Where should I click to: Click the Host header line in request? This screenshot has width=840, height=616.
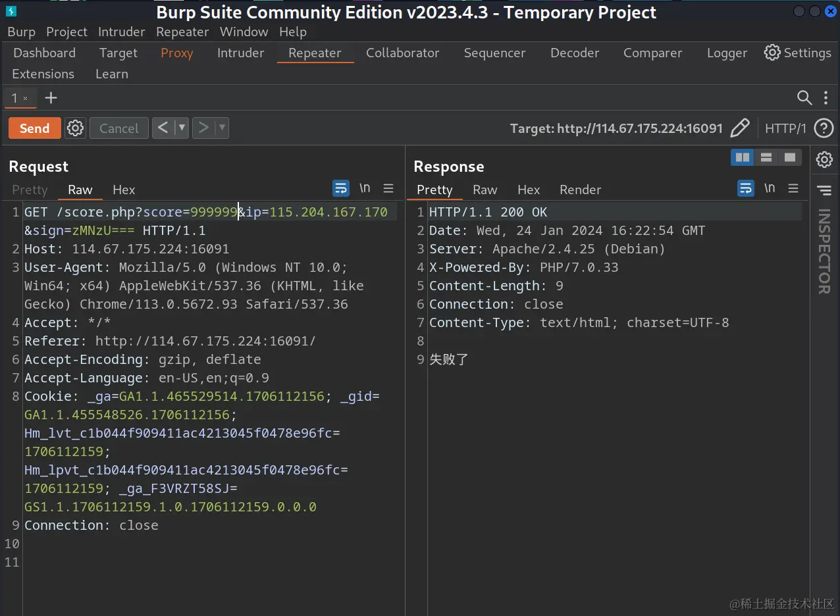coord(127,249)
